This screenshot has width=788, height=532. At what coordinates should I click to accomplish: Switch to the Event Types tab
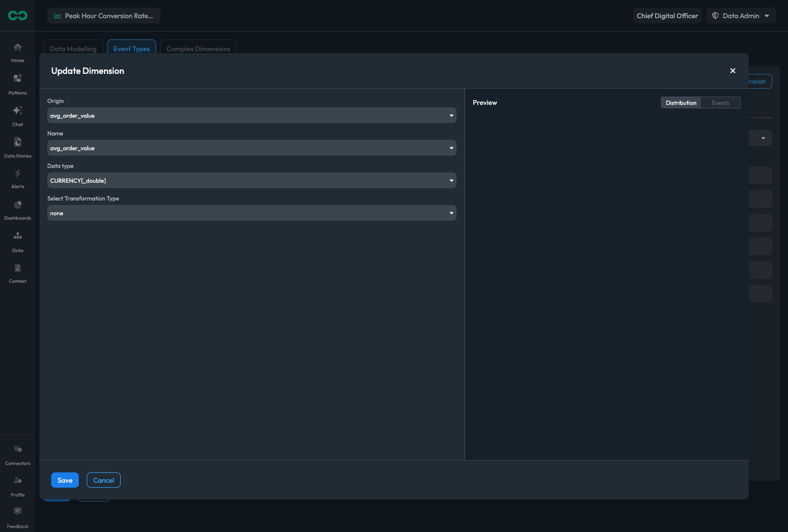pyautogui.click(x=131, y=48)
